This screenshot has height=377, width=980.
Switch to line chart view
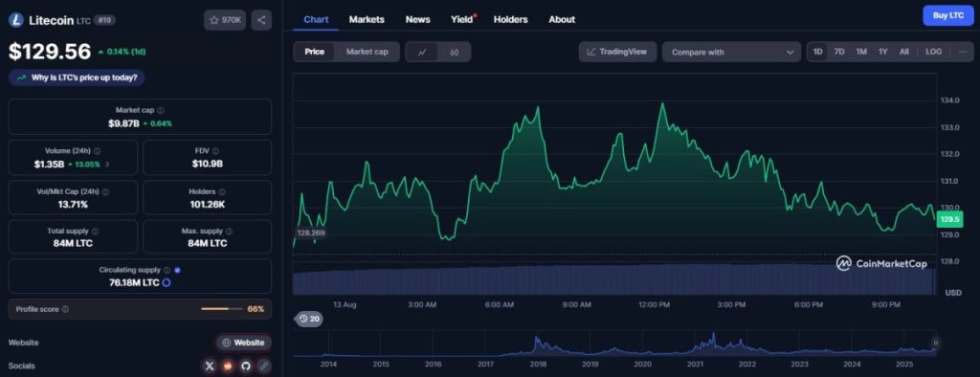(422, 52)
